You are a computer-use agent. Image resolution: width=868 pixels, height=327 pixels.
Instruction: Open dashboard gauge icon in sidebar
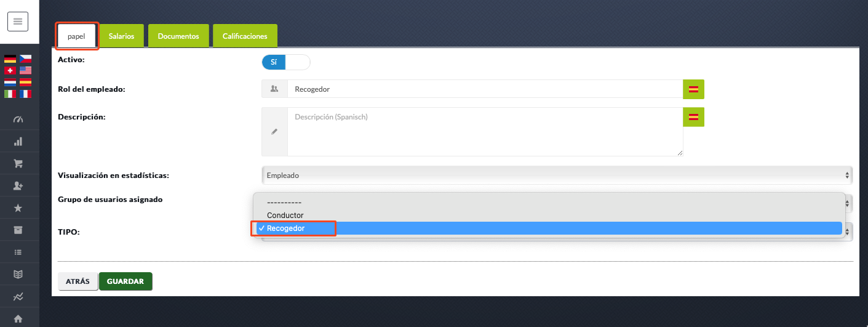(18, 119)
